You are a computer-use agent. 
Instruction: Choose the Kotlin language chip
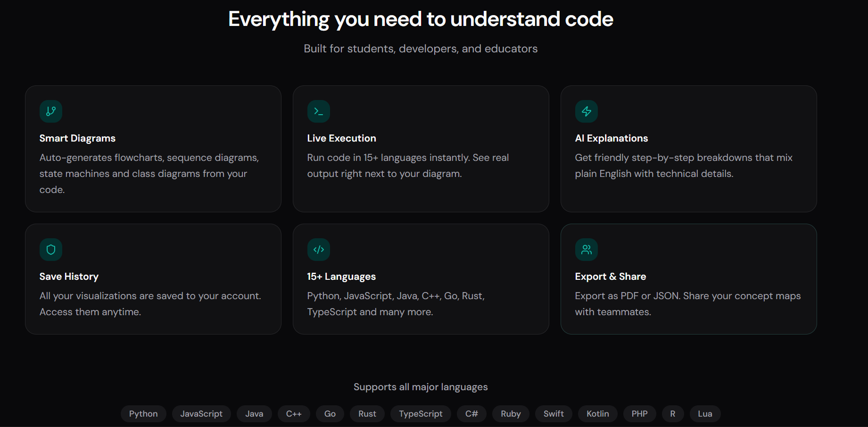click(598, 414)
